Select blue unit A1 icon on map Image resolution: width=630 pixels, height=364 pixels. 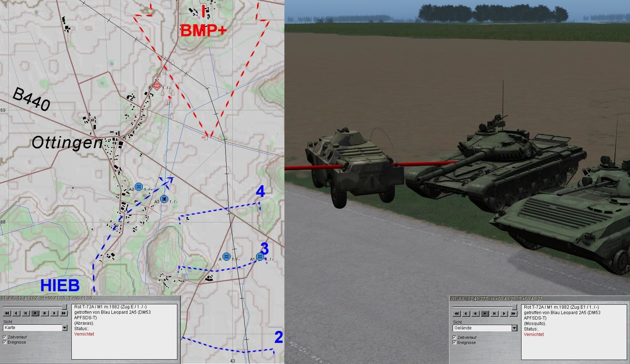tap(260, 257)
